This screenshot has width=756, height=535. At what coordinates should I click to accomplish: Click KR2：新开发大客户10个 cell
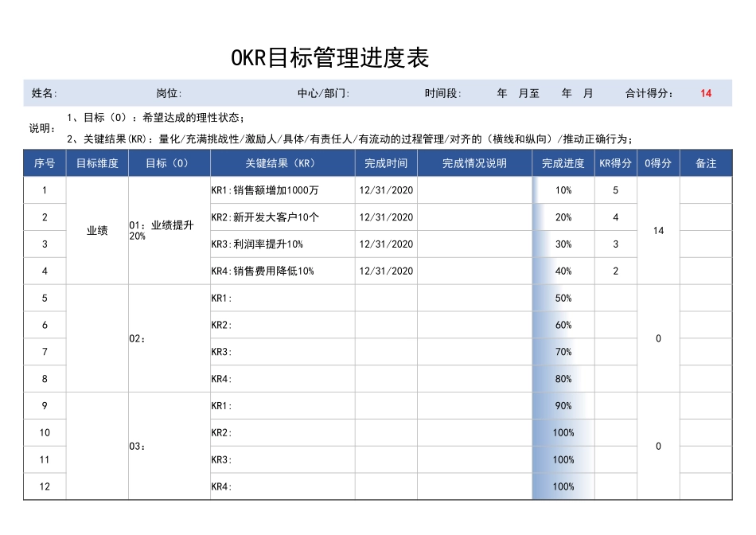click(280, 217)
